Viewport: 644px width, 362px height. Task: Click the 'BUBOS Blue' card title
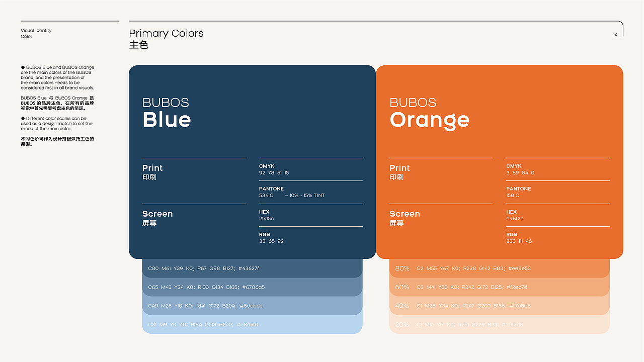point(167,113)
